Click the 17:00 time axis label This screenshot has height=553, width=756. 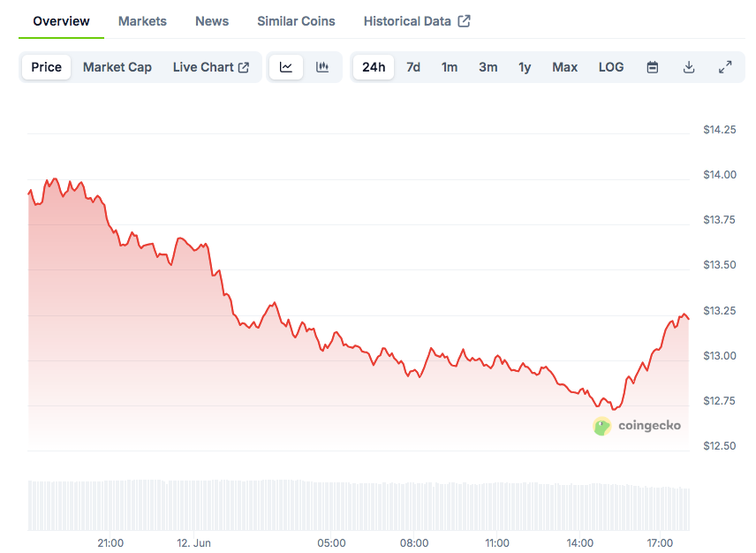[660, 543]
